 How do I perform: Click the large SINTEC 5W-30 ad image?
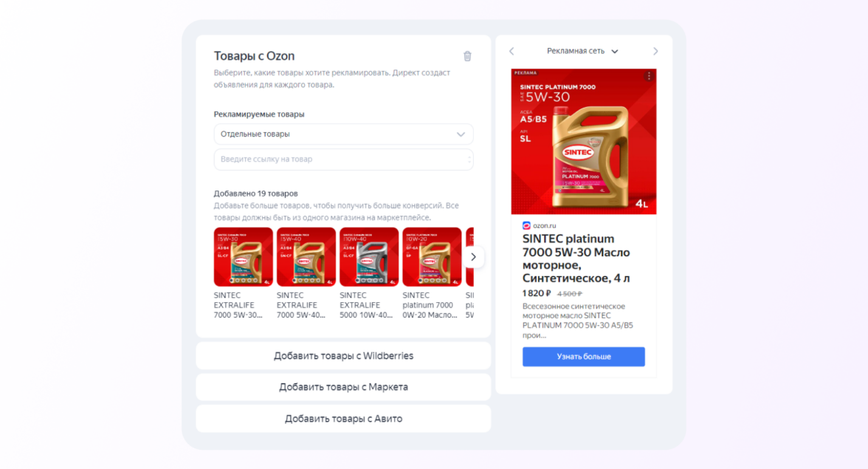click(583, 141)
